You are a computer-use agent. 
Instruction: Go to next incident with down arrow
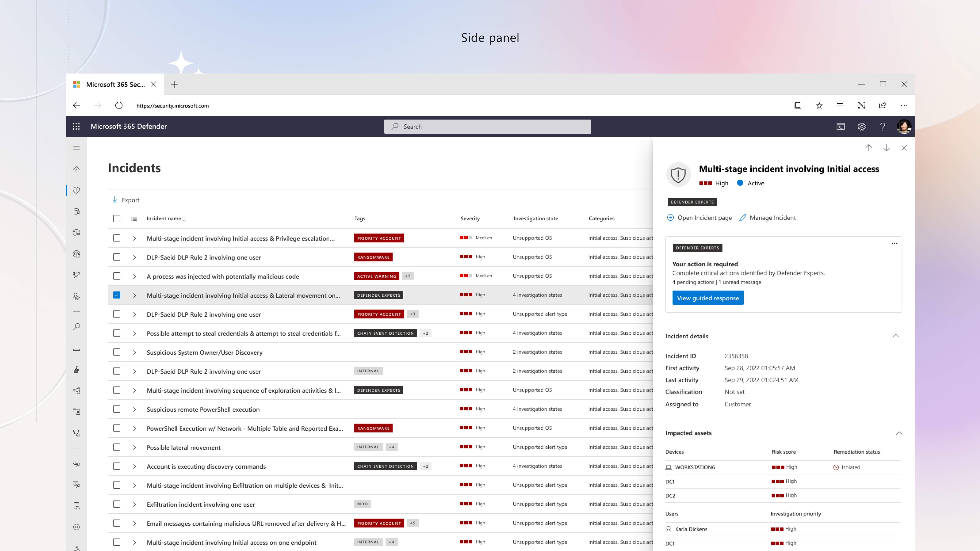coord(886,148)
